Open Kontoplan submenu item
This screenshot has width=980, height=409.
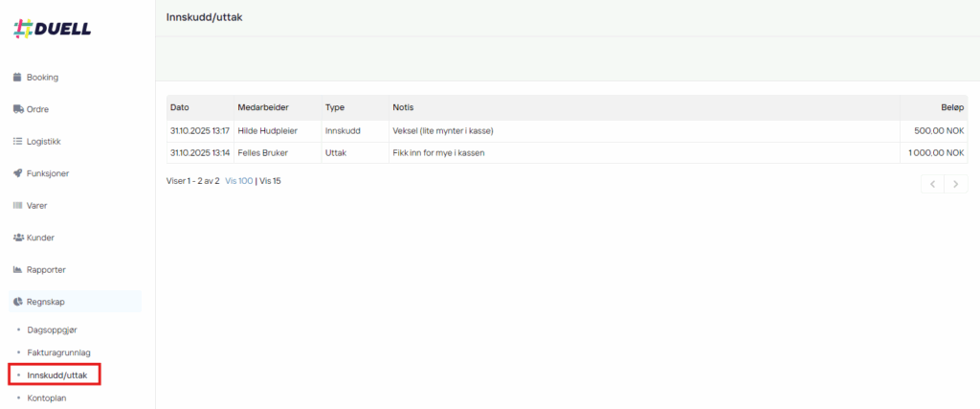tap(47, 398)
